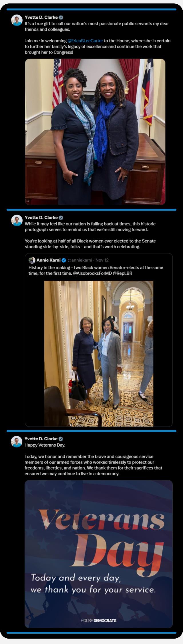Click verified badge in second tweet header
This screenshot has height=644, width=183.
click(61, 218)
